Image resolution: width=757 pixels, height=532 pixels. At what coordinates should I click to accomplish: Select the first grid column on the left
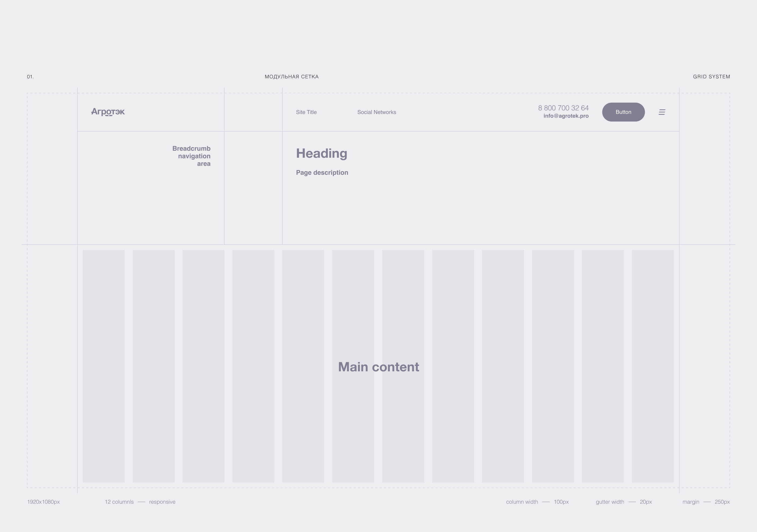[104, 366]
